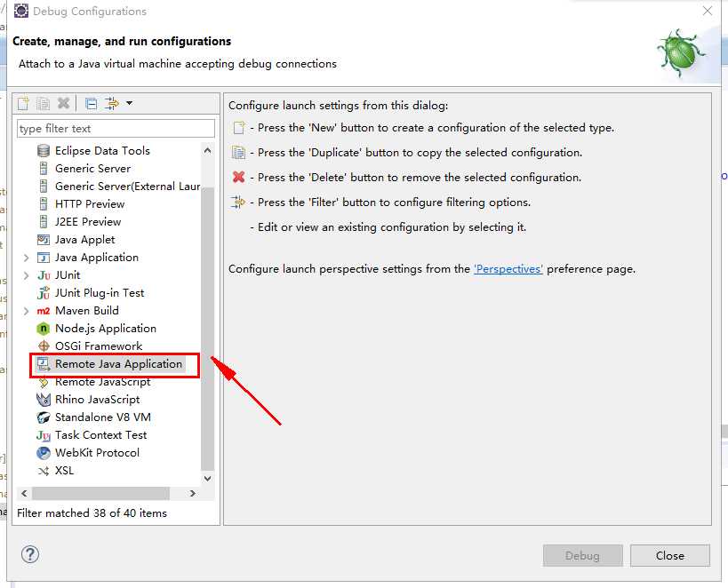Click the horizontal scroll left arrow
Image resolution: width=728 pixels, height=588 pixels.
point(24,493)
